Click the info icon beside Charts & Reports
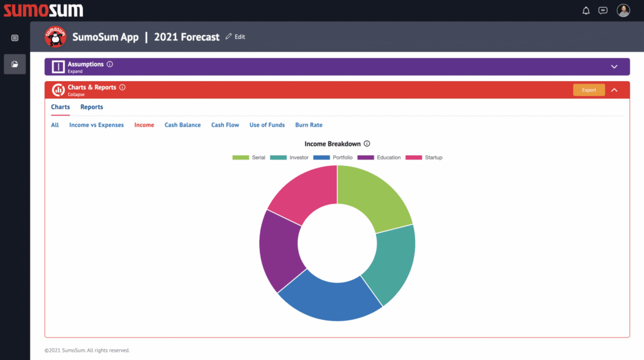644x360 pixels. point(123,87)
